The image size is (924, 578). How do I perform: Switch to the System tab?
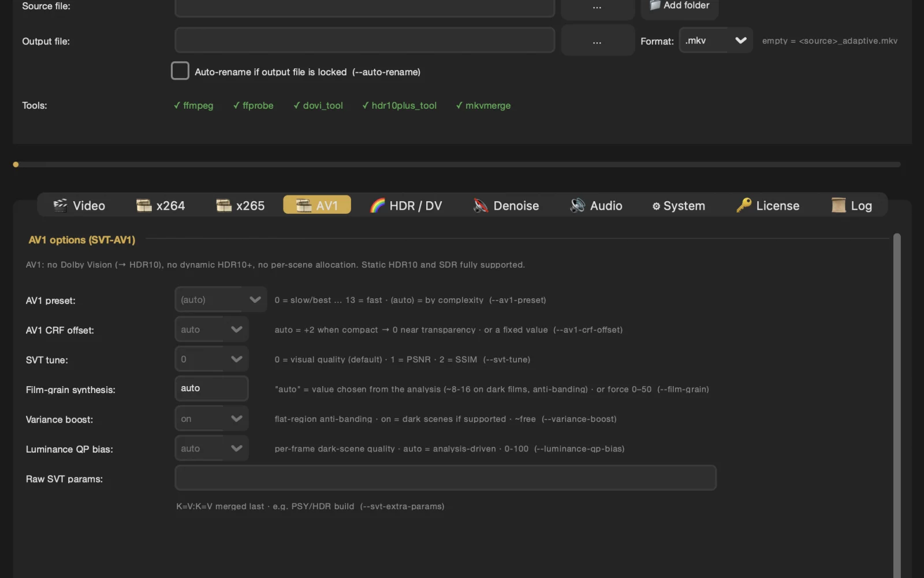pos(679,205)
